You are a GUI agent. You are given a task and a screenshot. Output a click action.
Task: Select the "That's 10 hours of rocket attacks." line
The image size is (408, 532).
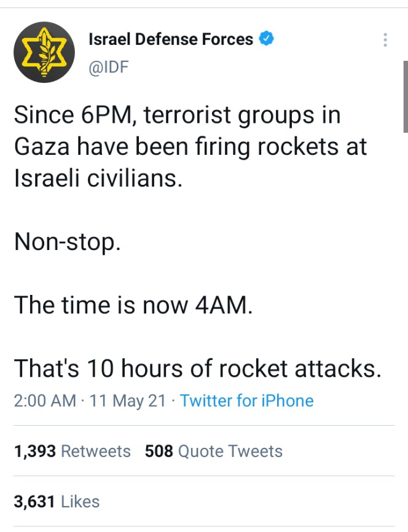pos(197,367)
